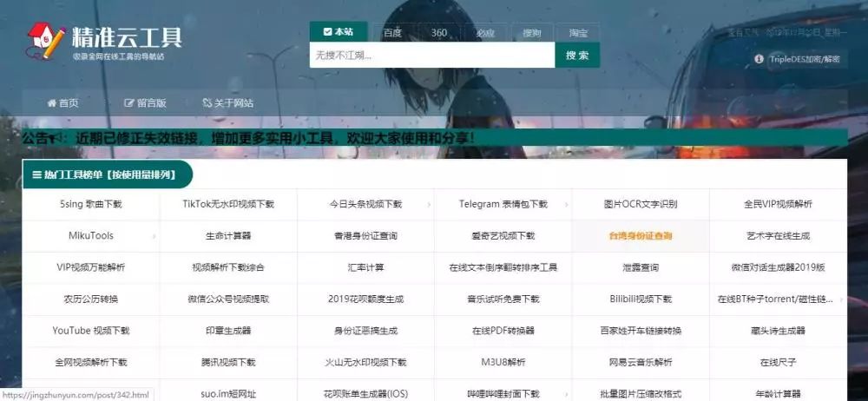Open 爱奇艺视频下载 tool

click(x=503, y=236)
